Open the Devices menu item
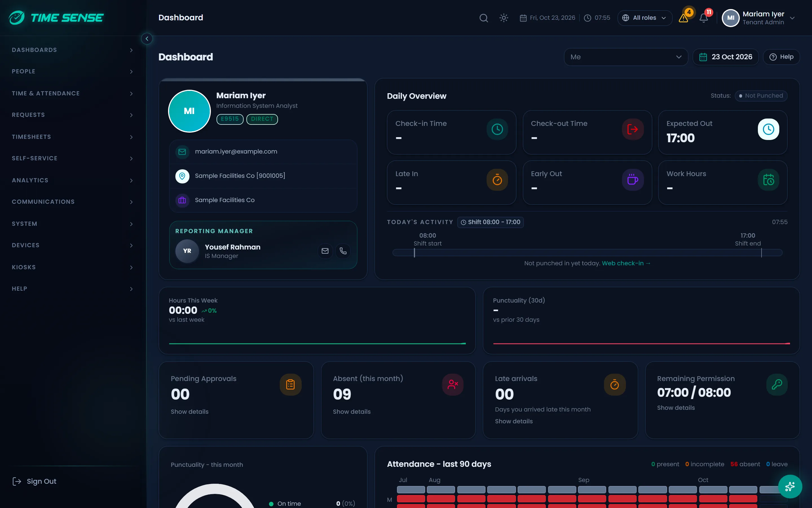This screenshot has height=508, width=812. click(73, 245)
